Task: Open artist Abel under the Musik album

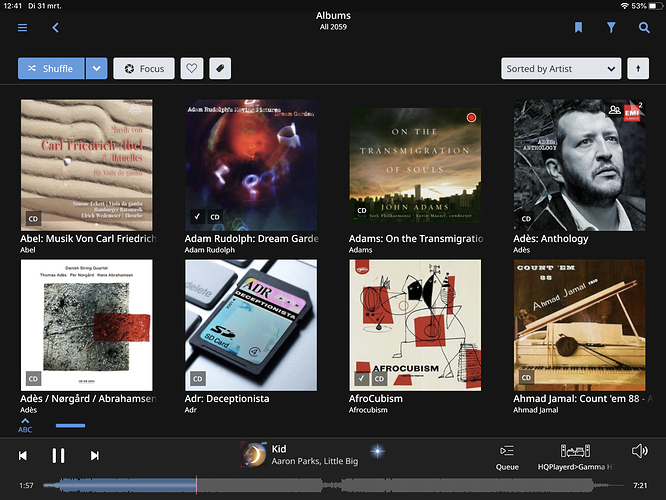Action: coord(28,250)
